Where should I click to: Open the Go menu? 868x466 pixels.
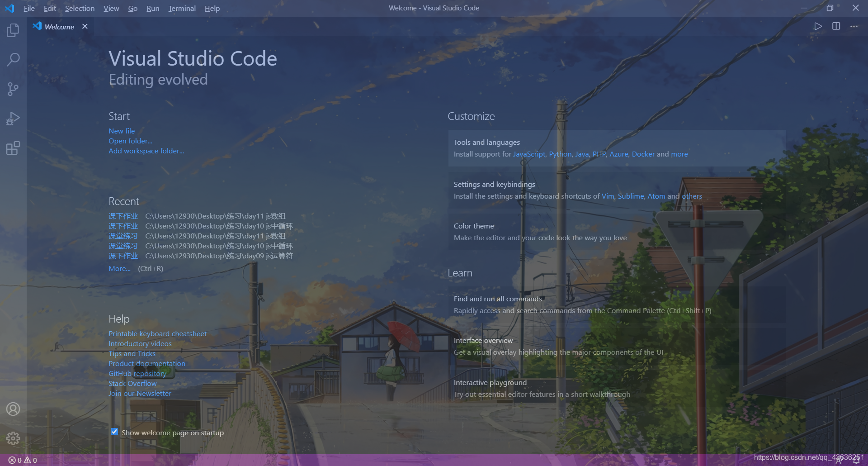pyautogui.click(x=132, y=8)
